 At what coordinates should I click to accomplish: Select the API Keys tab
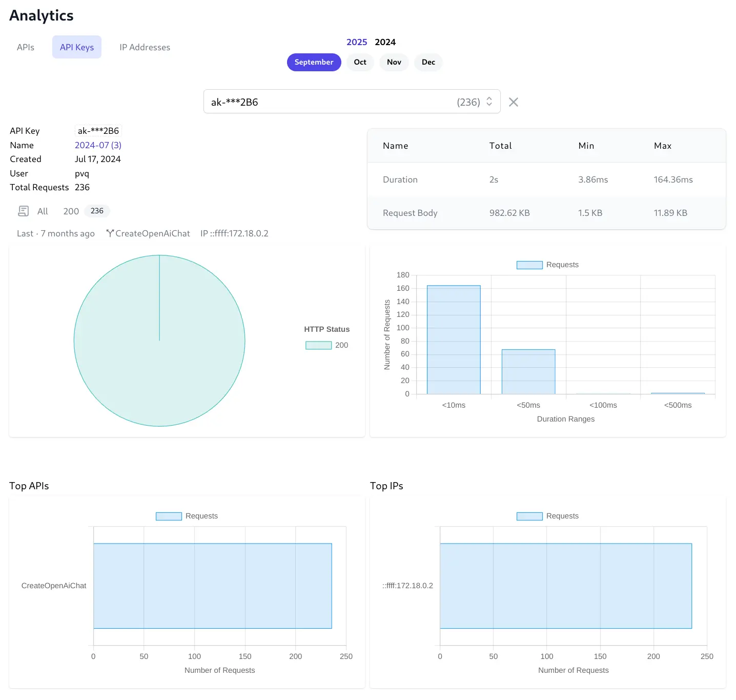(x=77, y=47)
